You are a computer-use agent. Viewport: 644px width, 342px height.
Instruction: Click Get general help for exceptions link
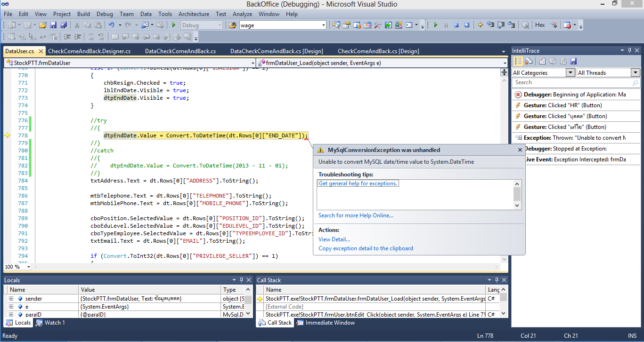(359, 183)
